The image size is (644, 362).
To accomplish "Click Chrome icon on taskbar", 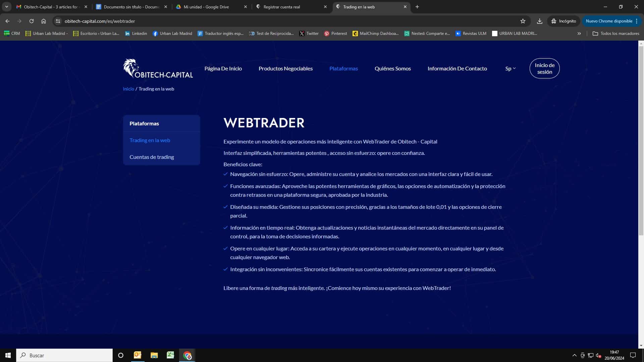I will [187, 355].
